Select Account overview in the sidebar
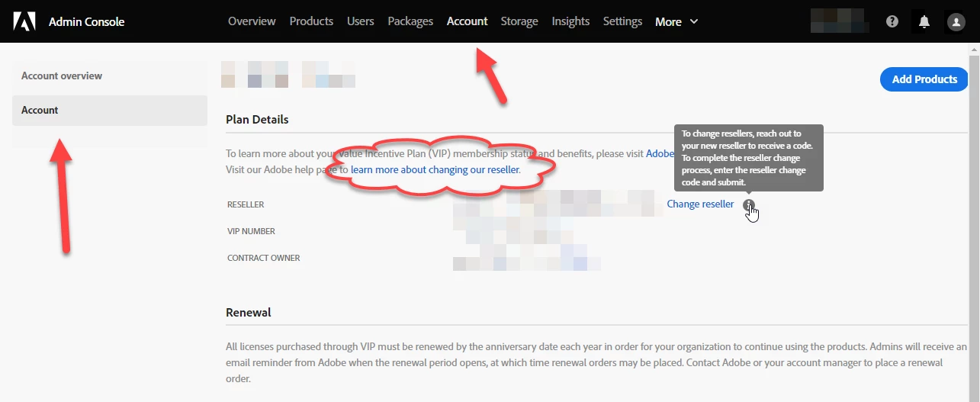980x402 pixels. (x=110, y=76)
